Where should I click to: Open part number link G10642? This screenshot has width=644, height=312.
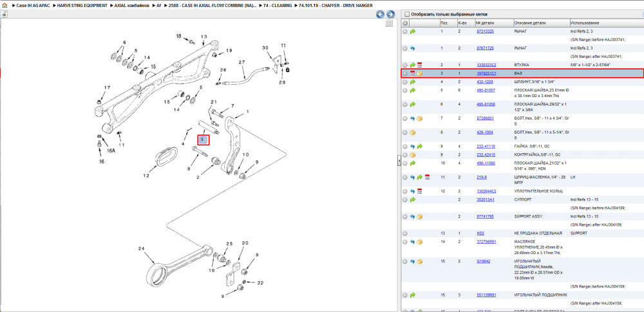483,262
